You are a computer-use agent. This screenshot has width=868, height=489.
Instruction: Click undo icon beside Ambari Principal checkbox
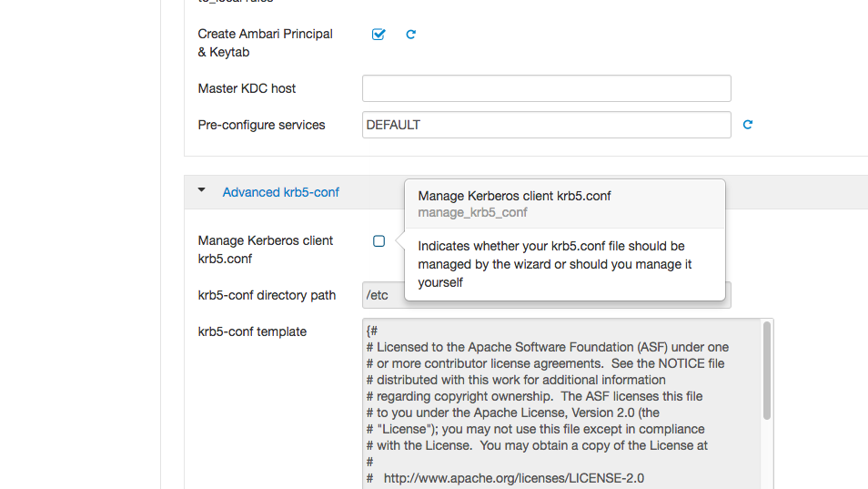pos(410,35)
